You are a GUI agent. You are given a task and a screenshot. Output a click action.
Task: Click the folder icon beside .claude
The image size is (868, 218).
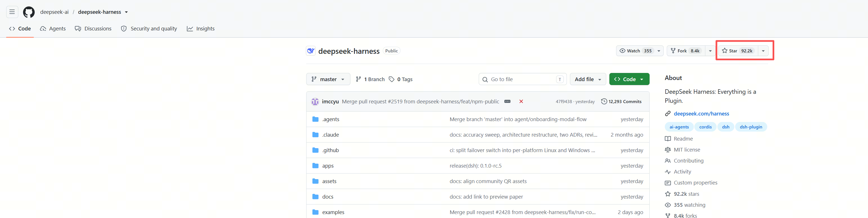316,135
